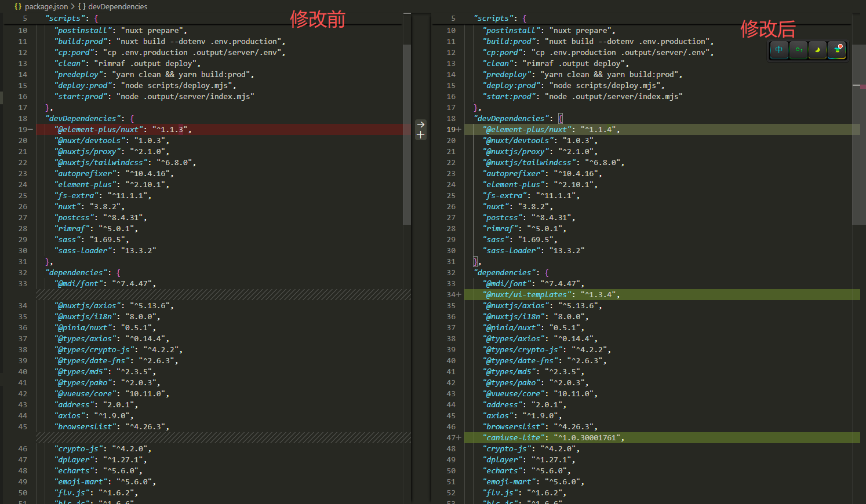Click the revert change arrow in diff gutter

(421, 124)
